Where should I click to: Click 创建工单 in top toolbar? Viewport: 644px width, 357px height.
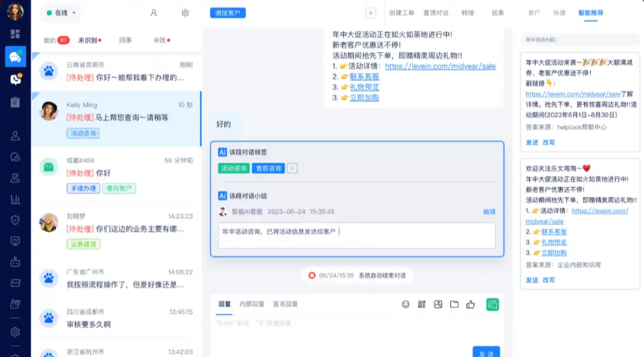coord(401,13)
